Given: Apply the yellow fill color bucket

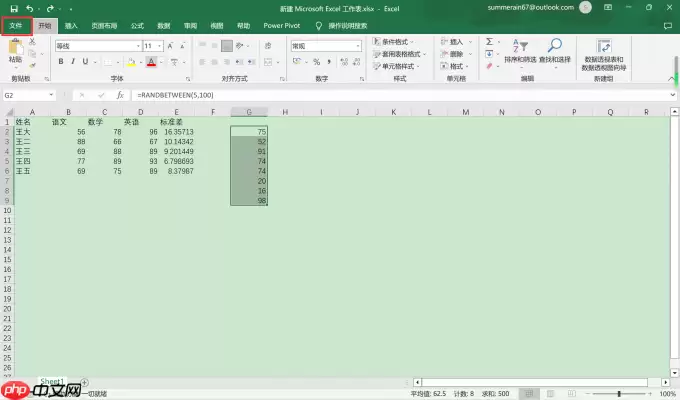Looking at the screenshot, I should pyautogui.click(x=131, y=62).
